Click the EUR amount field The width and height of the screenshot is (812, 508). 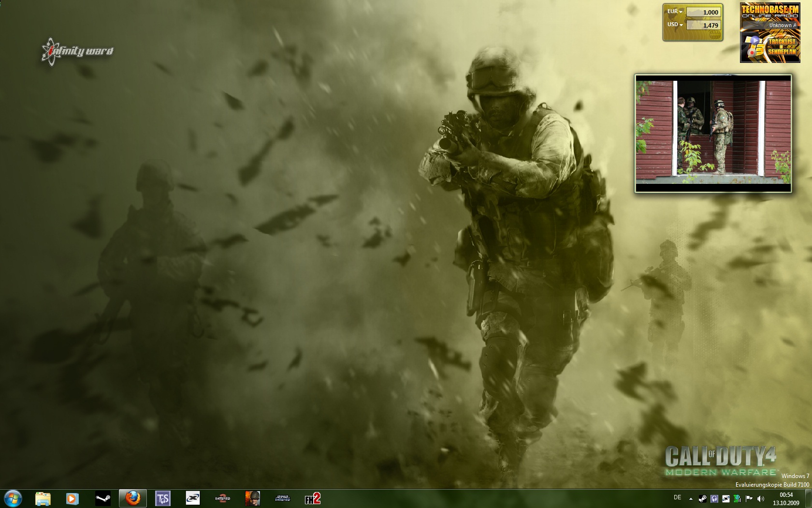[704, 12]
